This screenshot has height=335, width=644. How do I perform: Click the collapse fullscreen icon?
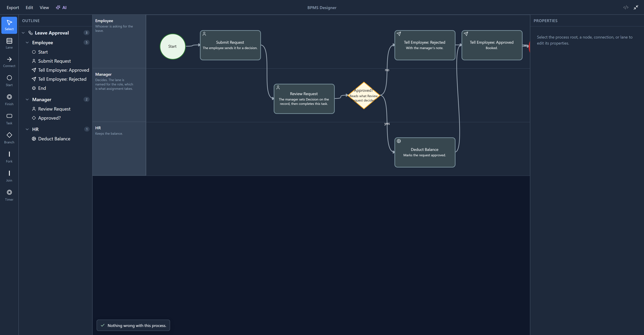coord(636,8)
